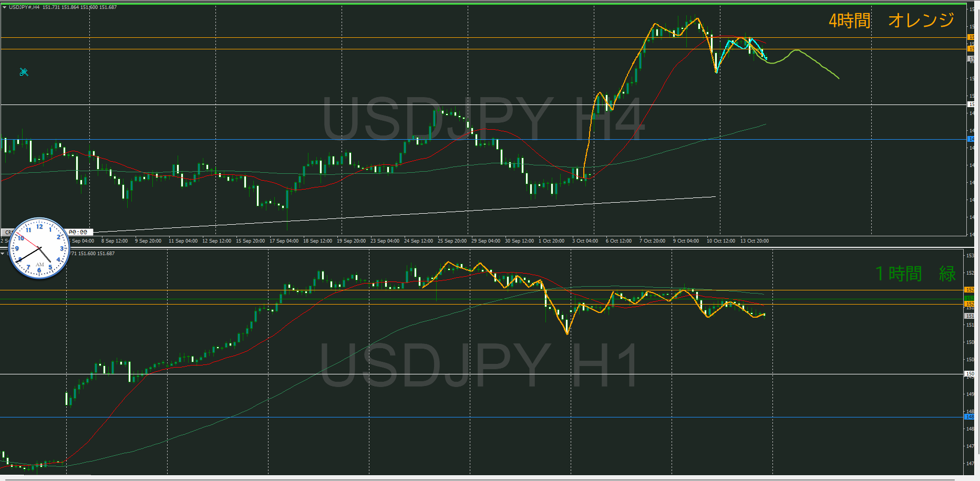The image size is (980, 481).
Task: Select the green 1時間 緑 text label
Action: pyautogui.click(x=915, y=274)
